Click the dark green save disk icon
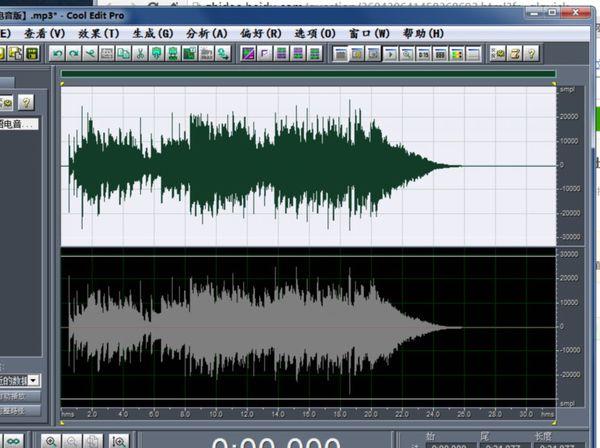This screenshot has width=600, height=448. tap(32, 54)
